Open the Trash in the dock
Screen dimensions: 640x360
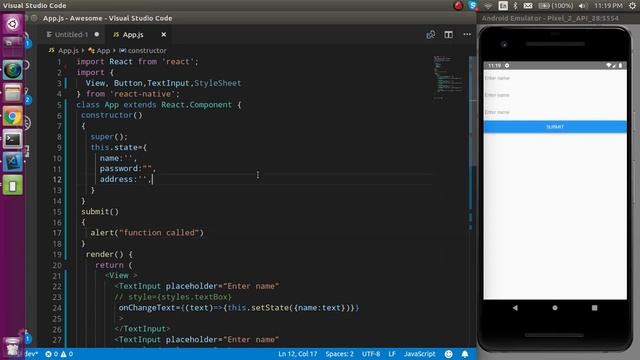pyautogui.click(x=12, y=347)
